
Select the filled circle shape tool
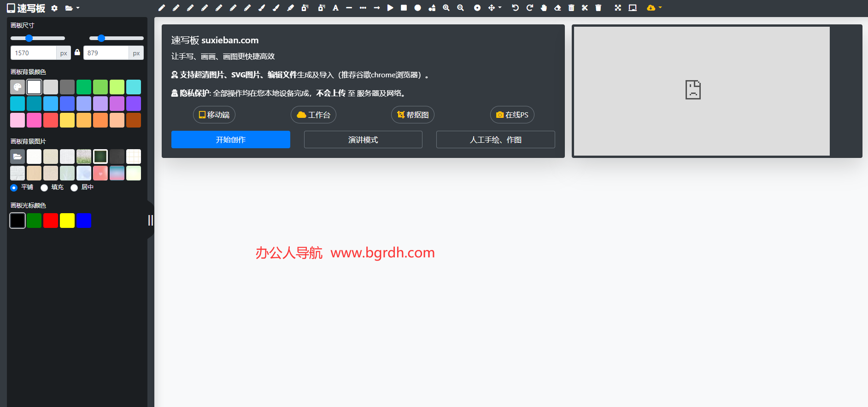pos(417,8)
